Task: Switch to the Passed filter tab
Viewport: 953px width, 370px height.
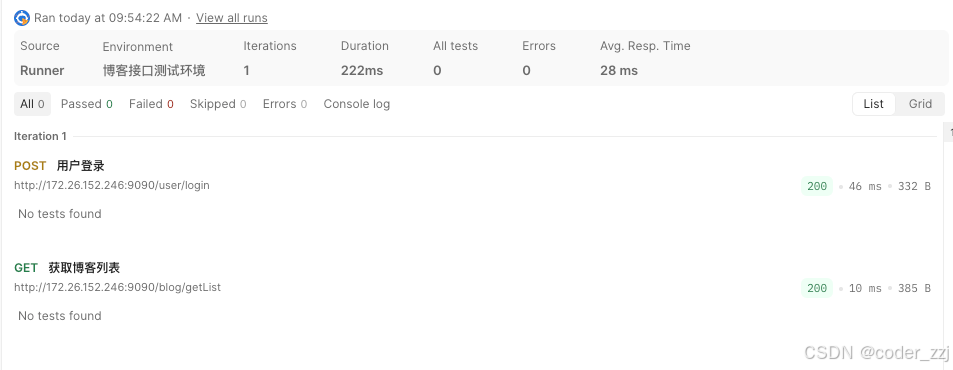Action: (86, 104)
